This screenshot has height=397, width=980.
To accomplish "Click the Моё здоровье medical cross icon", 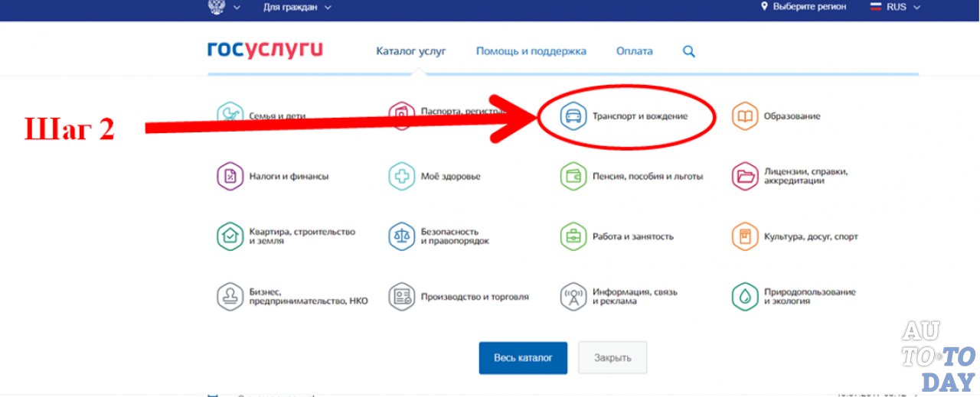I will pos(401,176).
